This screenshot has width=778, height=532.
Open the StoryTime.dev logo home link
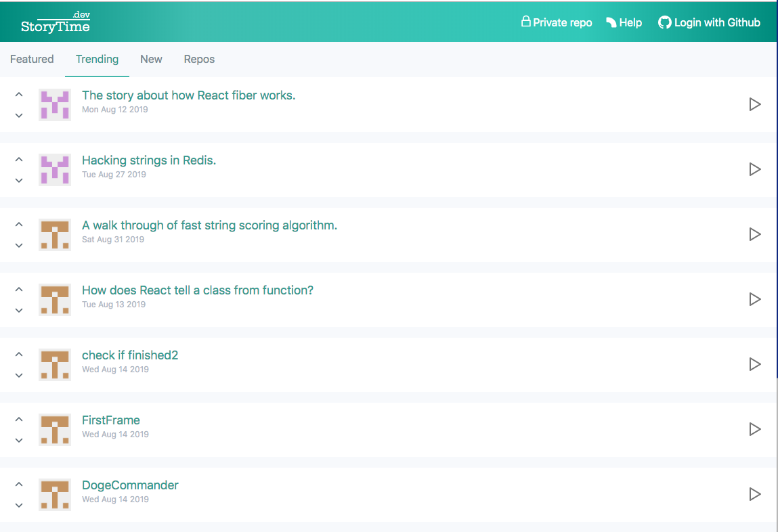coord(55,22)
